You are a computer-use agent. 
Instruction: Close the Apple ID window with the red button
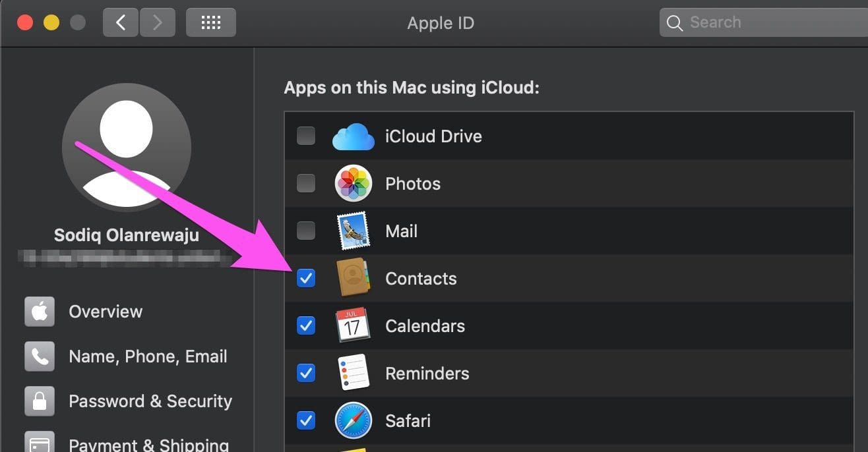(25, 23)
